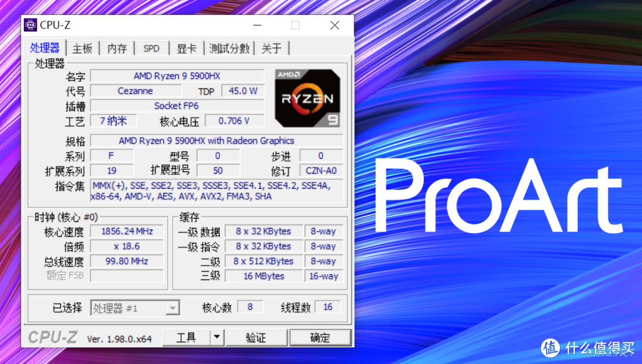Click the 三级 cache value 16 MBytes
This screenshot has height=364, width=642.
[x=264, y=276]
